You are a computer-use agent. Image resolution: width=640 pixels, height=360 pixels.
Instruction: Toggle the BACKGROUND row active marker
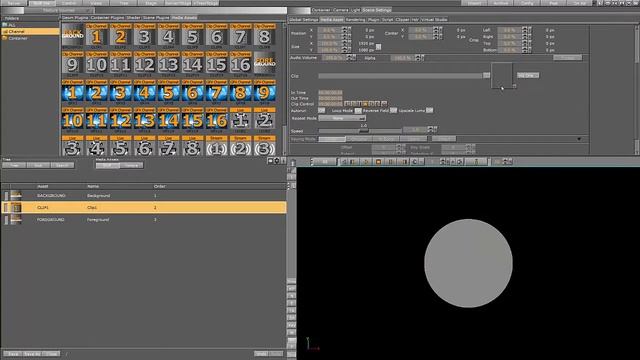pos(6,196)
